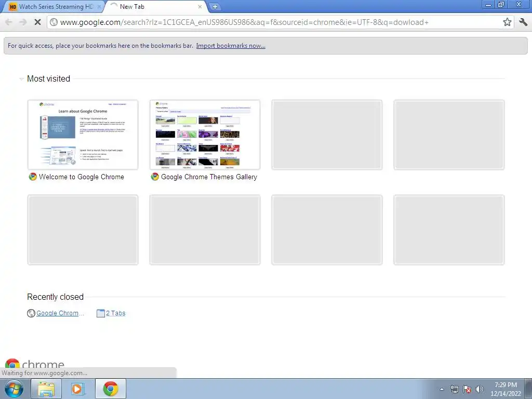Bookmark this page with the star icon

point(507,22)
